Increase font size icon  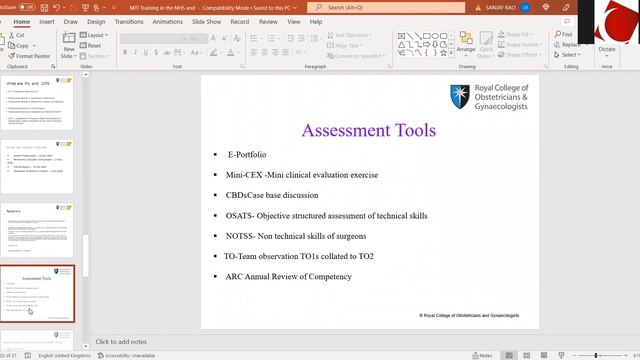[x=213, y=38]
